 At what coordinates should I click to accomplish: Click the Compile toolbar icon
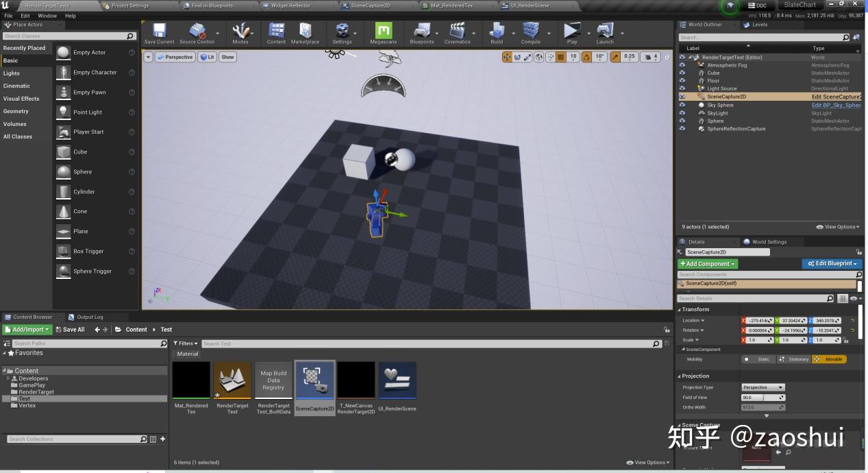[530, 31]
